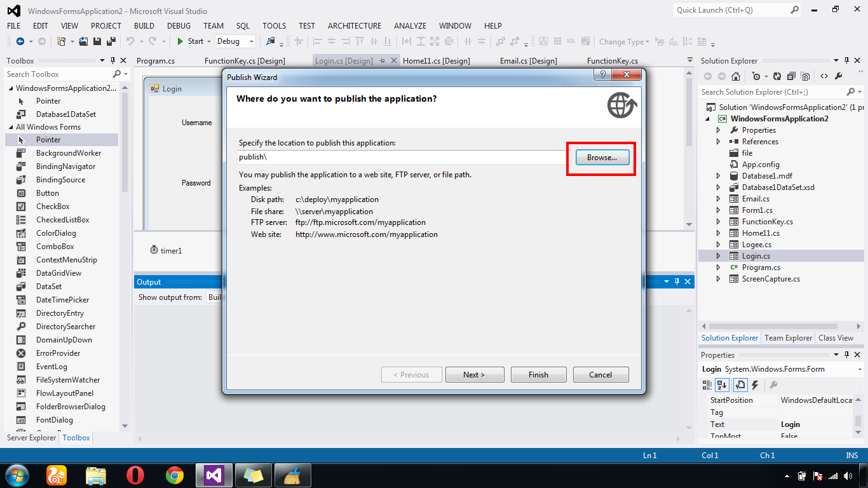The width and height of the screenshot is (868, 488).
Task: Select App.config in Solution Explorer
Action: [x=761, y=165]
